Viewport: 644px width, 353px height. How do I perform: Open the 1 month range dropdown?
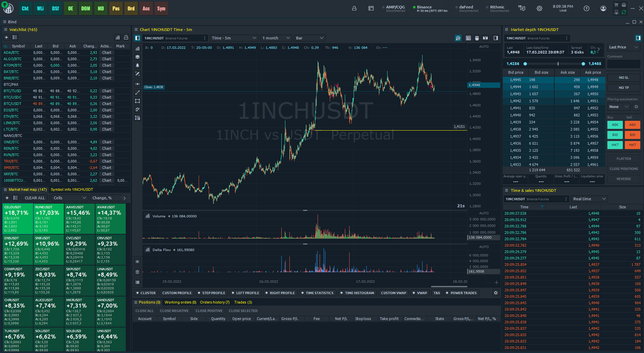pos(276,38)
